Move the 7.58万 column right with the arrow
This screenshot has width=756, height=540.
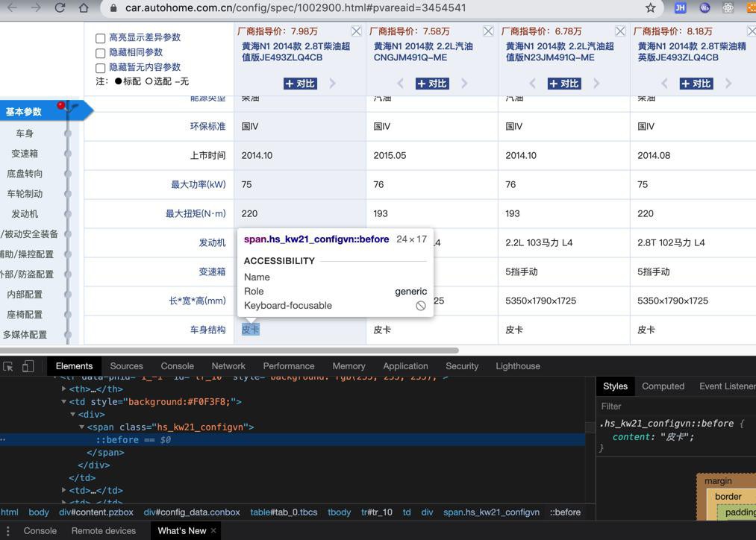[464, 84]
